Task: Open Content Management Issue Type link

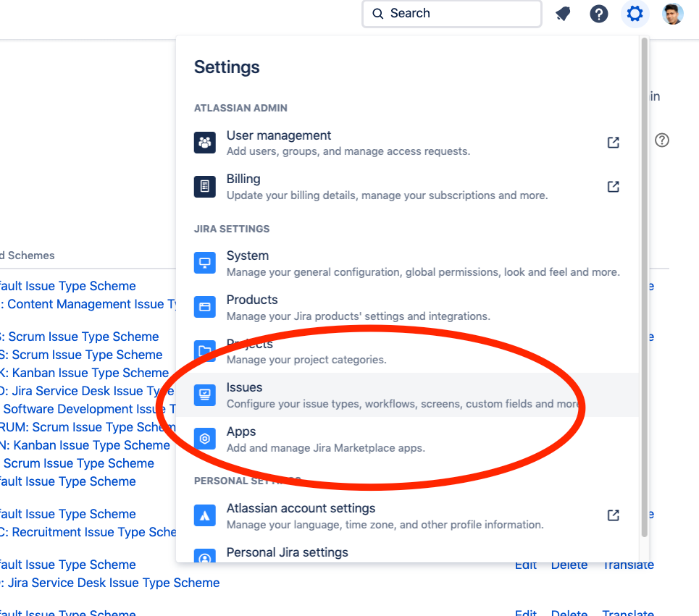Action: (x=88, y=304)
